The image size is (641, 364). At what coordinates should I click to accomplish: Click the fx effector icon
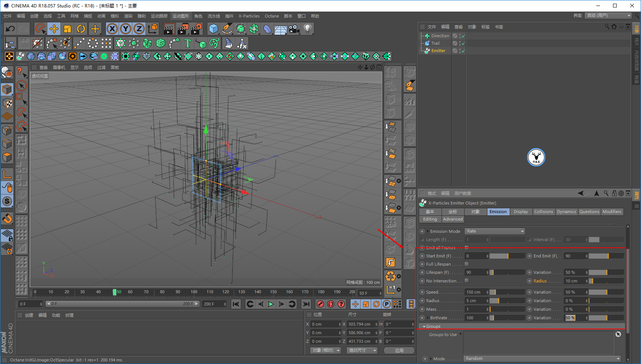click(x=242, y=44)
